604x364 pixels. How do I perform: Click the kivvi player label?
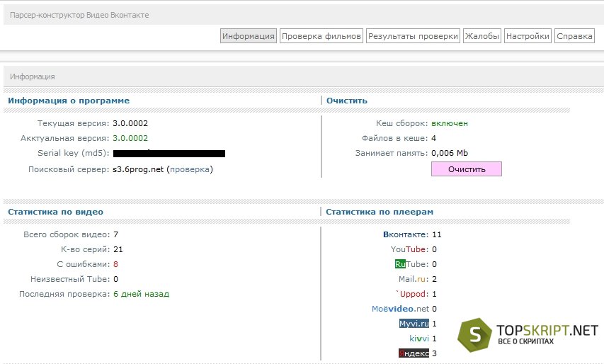pos(419,339)
